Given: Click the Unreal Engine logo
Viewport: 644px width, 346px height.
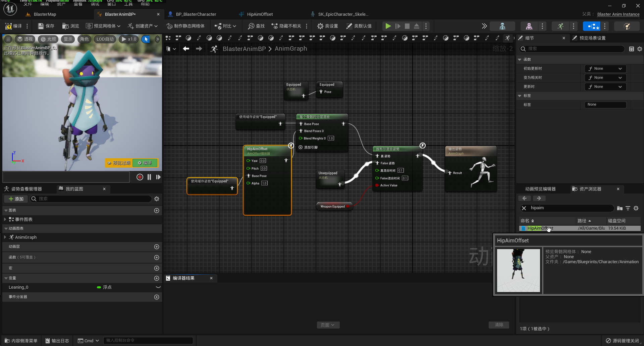Looking at the screenshot, I should point(10,9).
